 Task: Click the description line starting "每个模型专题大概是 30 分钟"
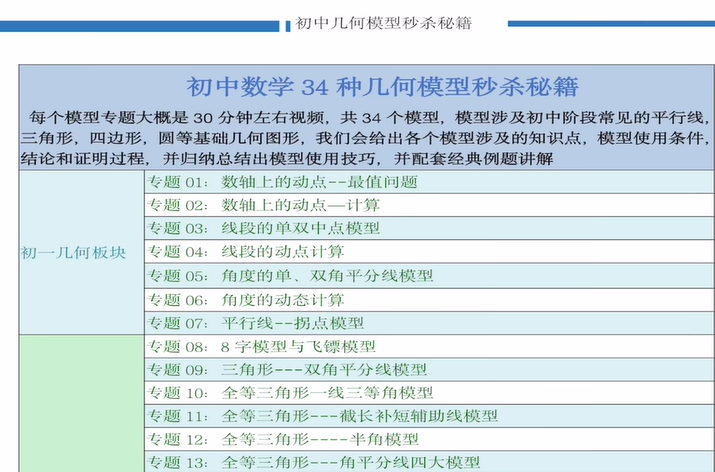[x=369, y=118]
